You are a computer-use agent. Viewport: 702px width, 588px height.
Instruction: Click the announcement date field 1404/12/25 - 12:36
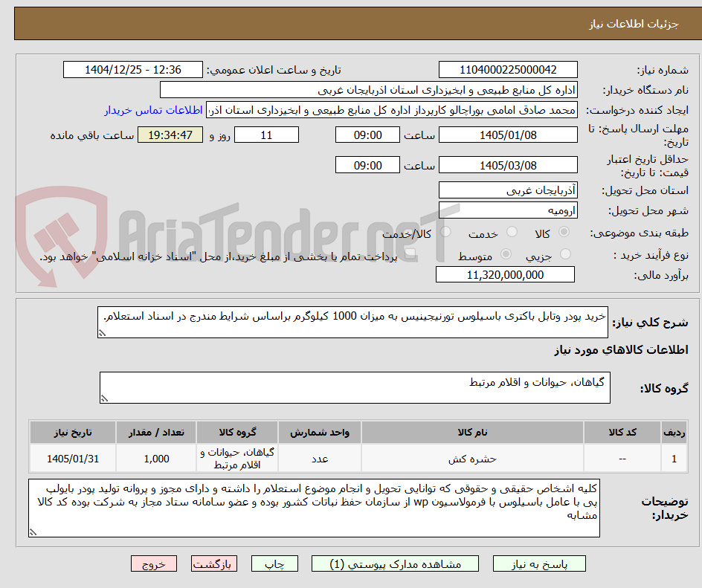coord(133,70)
